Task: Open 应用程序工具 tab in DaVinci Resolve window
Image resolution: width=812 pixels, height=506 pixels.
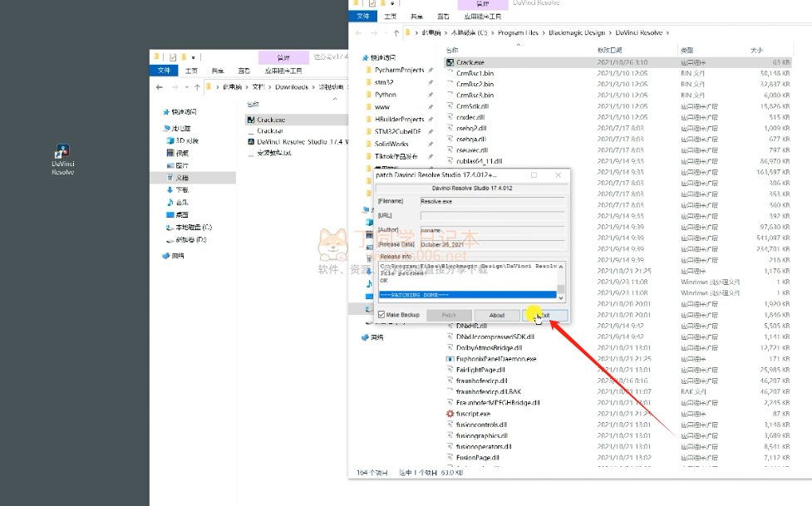Action: tap(483, 17)
